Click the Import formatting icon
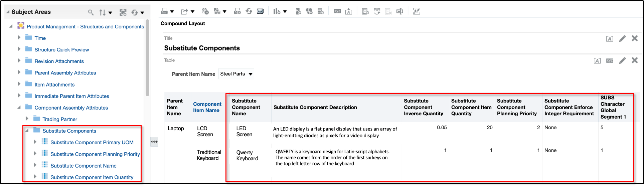Screen dimensions: 644x187 click(x=349, y=11)
